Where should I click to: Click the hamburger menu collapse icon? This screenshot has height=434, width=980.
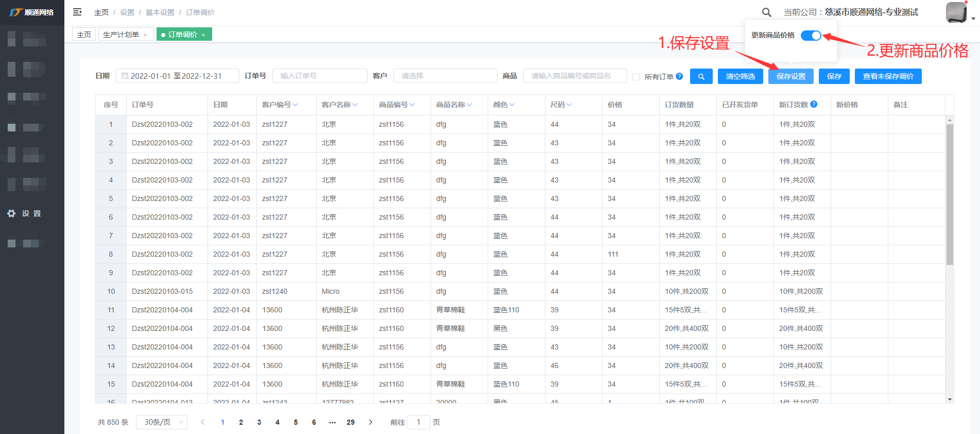click(77, 12)
